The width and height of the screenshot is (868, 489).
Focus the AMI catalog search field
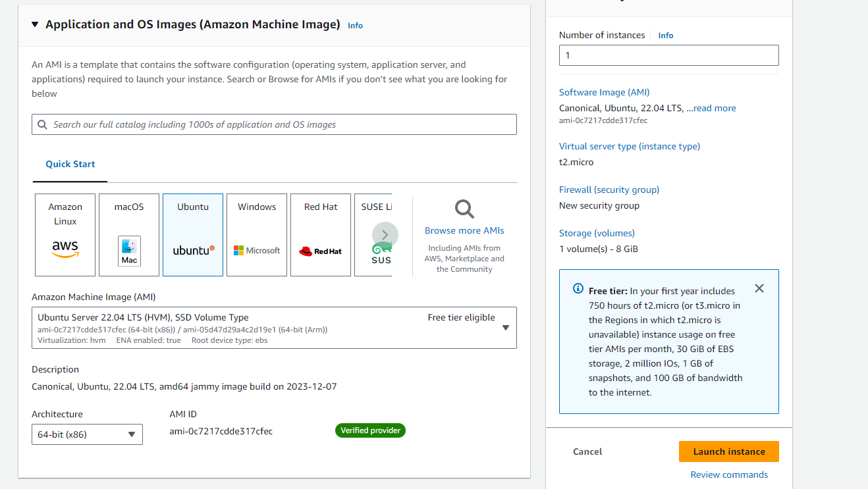(274, 124)
